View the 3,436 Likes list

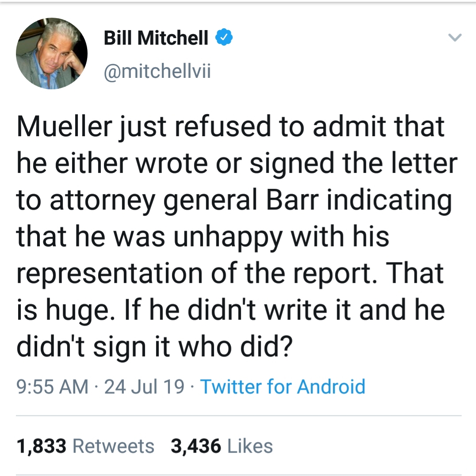click(222, 446)
